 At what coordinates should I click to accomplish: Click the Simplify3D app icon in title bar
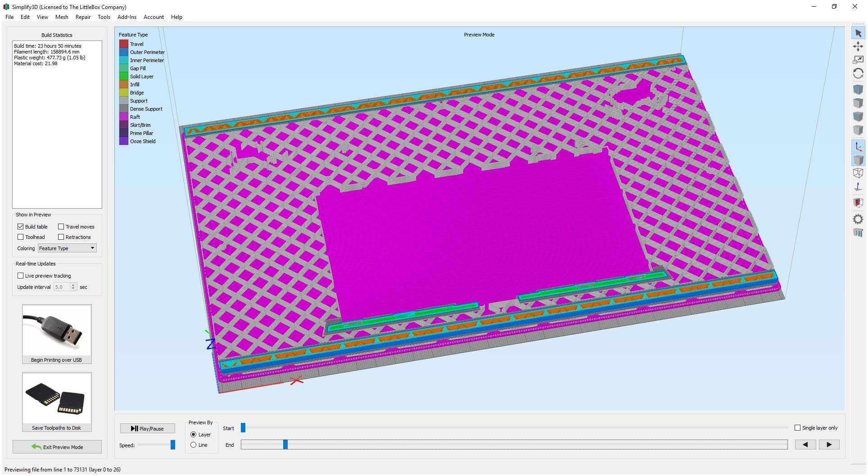pyautogui.click(x=6, y=7)
